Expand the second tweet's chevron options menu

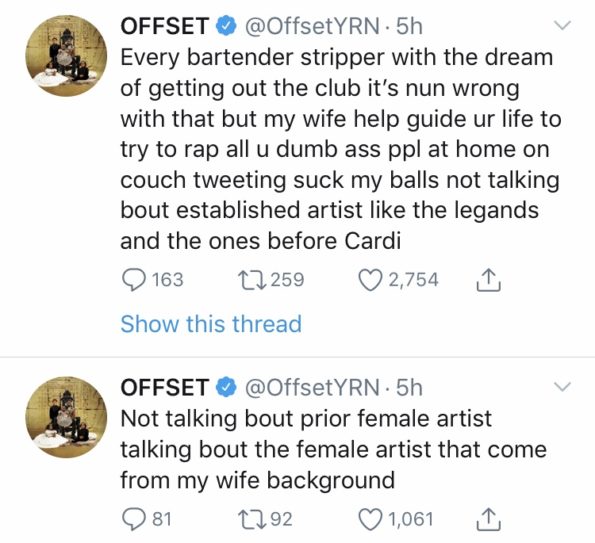(x=562, y=386)
